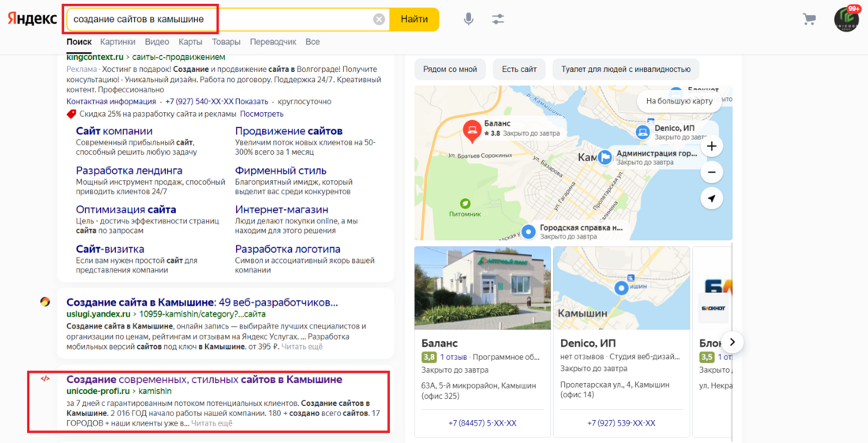Click the green Питомник map marker
This screenshot has width=868, height=443.
click(x=466, y=204)
